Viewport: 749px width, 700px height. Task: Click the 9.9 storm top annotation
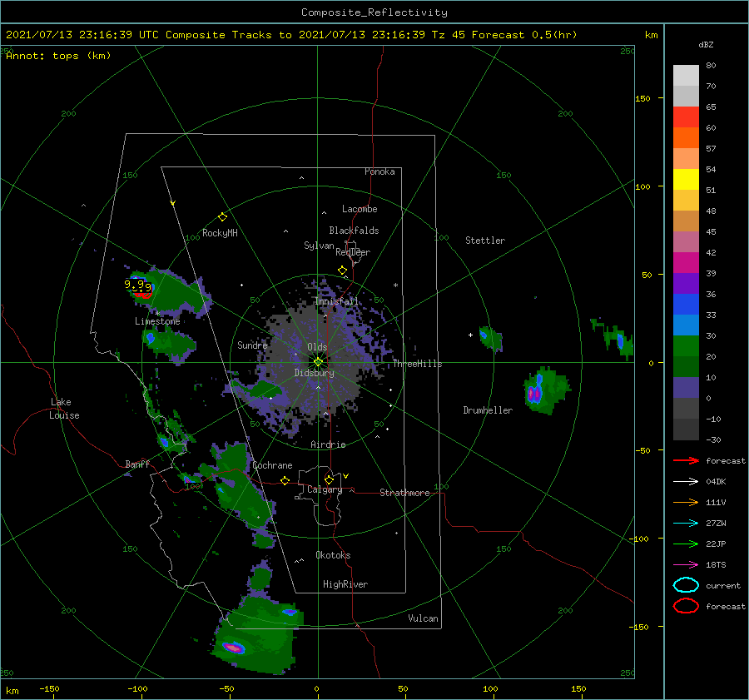tap(138, 285)
